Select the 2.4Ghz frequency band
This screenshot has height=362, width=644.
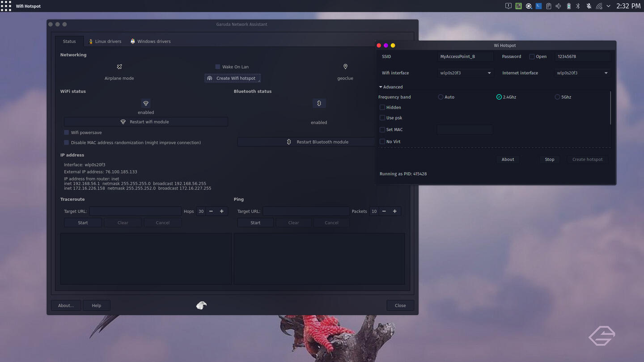click(499, 97)
